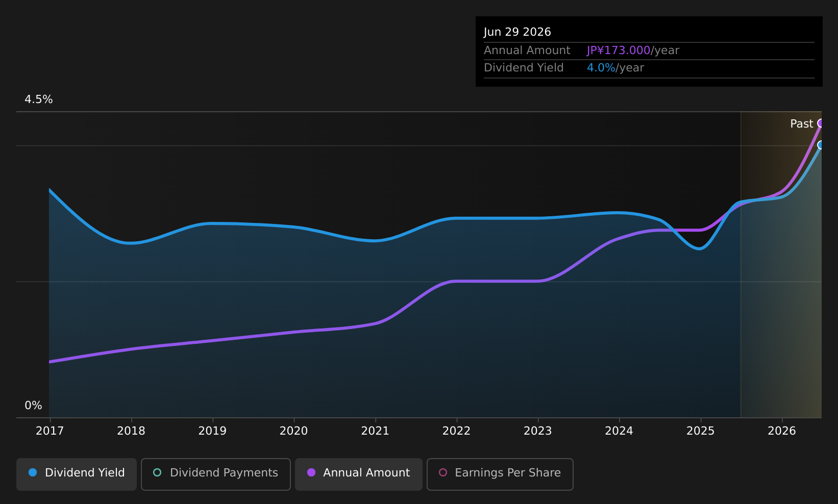Enable the Earnings Per Share series
This screenshot has height=504, width=838.
(x=500, y=474)
